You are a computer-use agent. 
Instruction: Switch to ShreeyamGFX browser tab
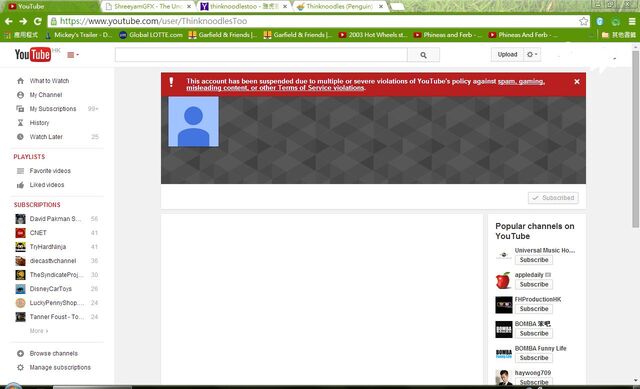coord(148,7)
